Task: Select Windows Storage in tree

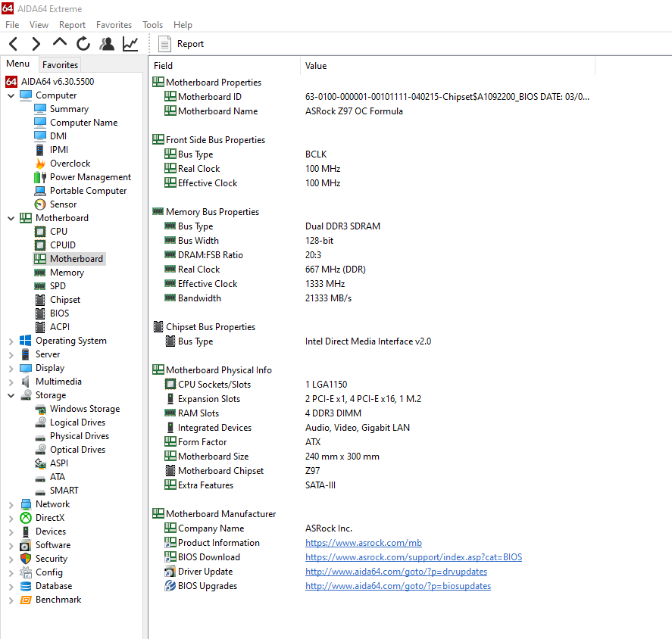Action: 77,409
